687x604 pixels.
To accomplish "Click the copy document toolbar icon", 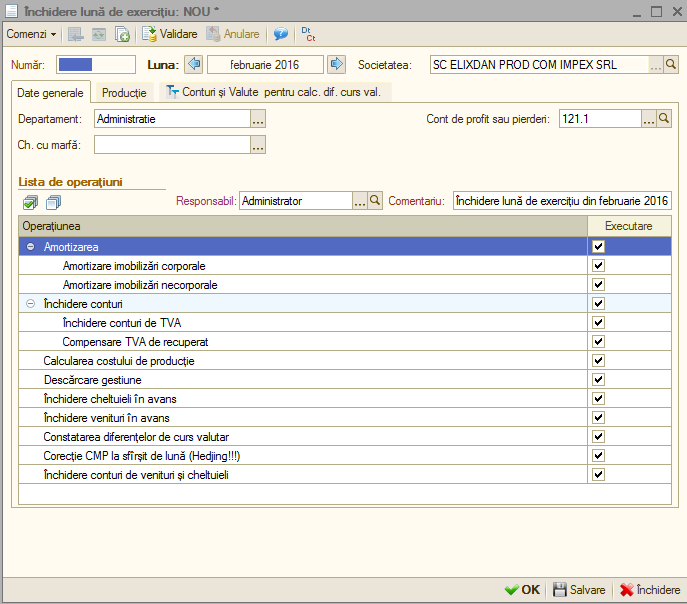I will [x=122, y=34].
